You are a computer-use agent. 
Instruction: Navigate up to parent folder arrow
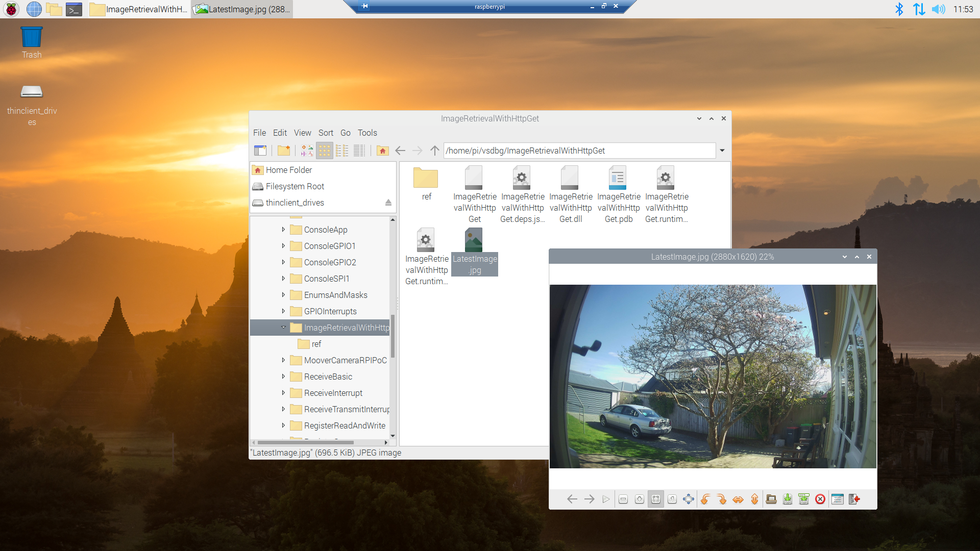pos(434,151)
